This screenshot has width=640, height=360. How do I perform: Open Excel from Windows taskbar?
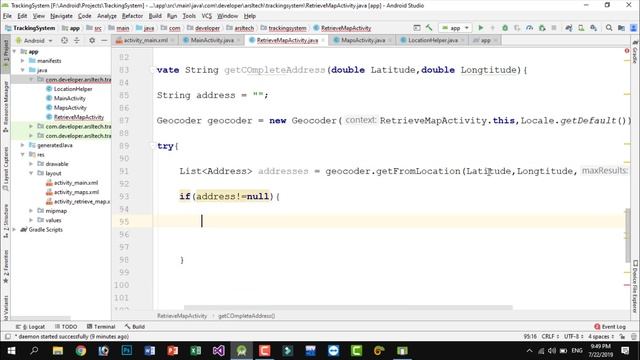pos(196,351)
